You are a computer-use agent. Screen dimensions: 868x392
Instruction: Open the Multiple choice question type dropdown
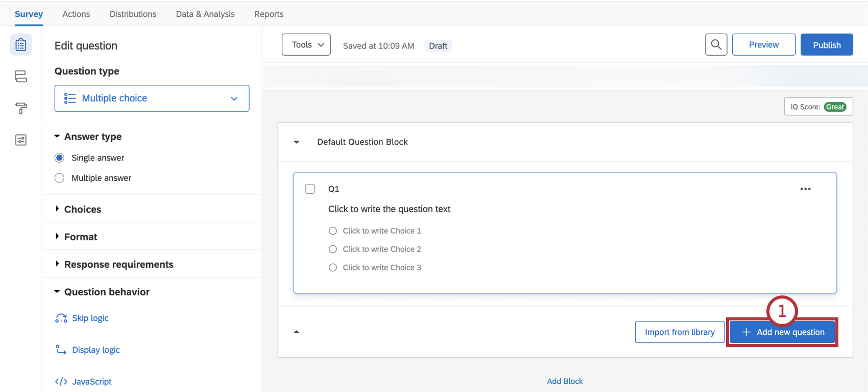[x=152, y=98]
